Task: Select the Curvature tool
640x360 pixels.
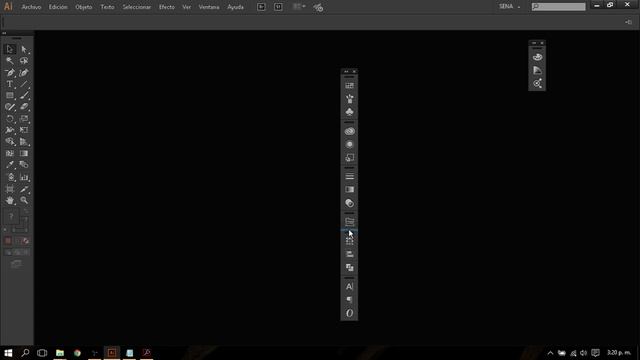Action: (x=24, y=73)
